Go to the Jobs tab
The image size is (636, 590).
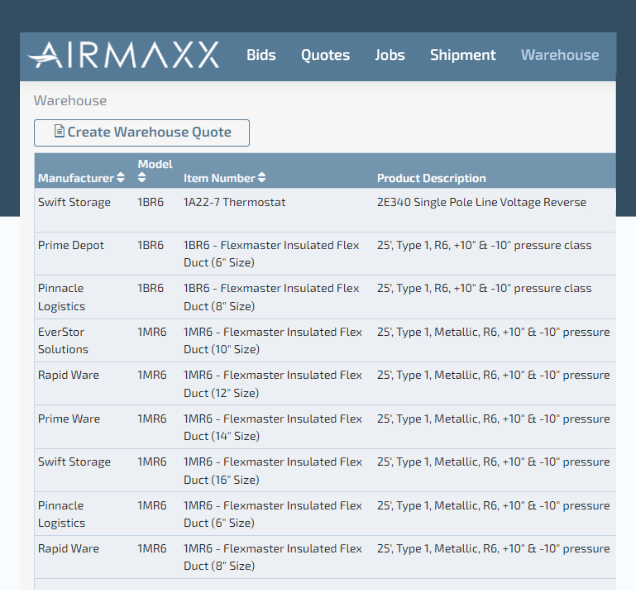[x=390, y=55]
